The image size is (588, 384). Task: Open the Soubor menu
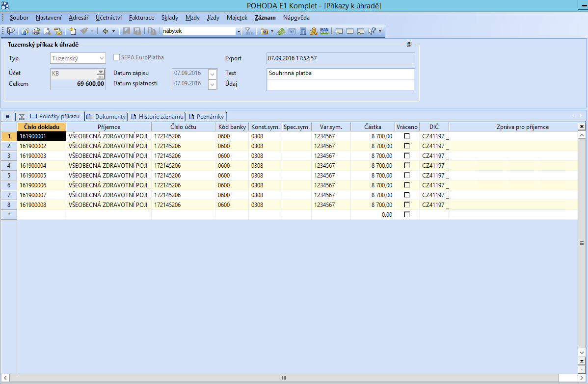click(x=19, y=18)
